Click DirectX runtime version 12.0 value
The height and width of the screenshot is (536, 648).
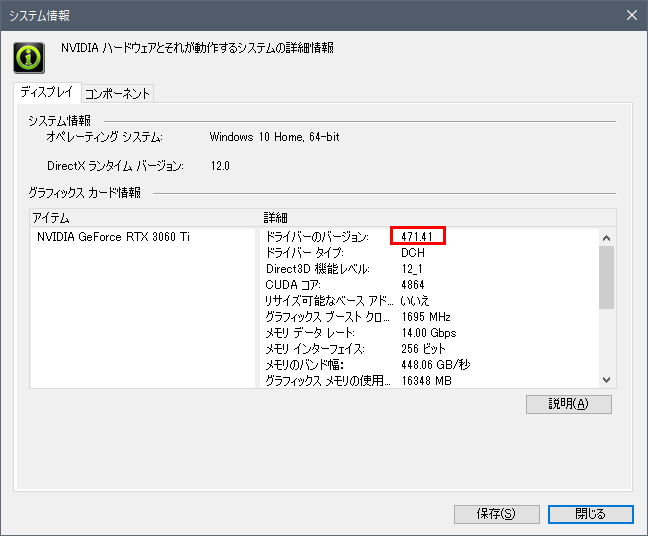tap(220, 166)
